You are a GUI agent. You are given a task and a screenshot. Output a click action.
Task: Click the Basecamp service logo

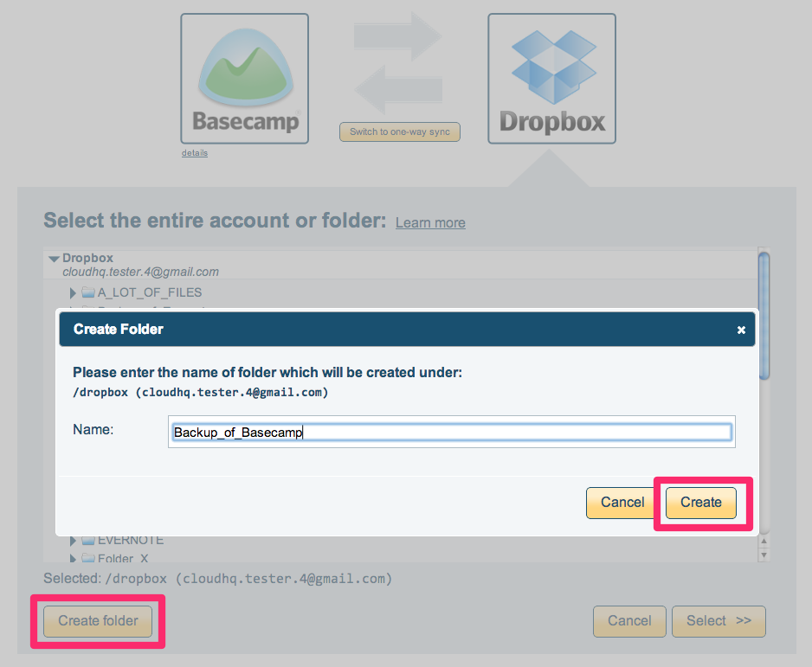[244, 78]
